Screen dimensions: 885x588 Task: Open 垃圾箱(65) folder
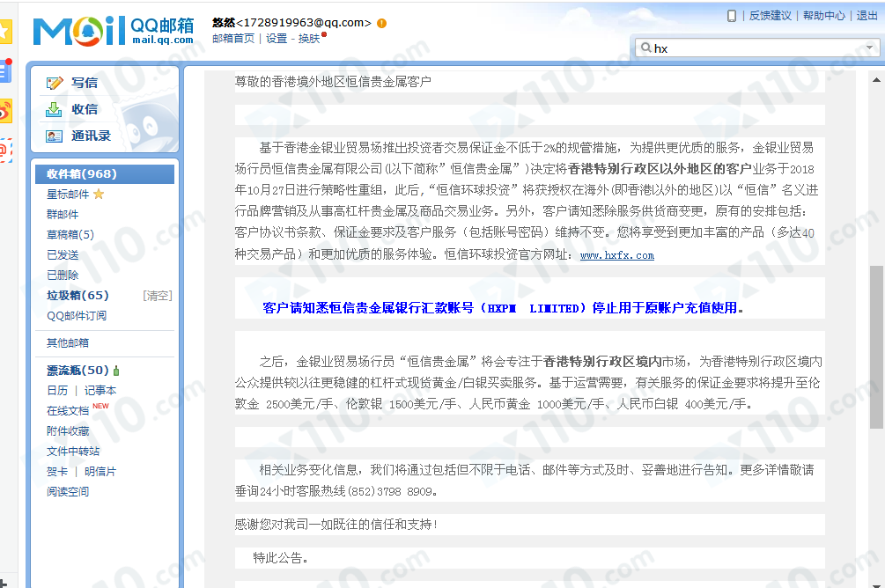pos(77,296)
